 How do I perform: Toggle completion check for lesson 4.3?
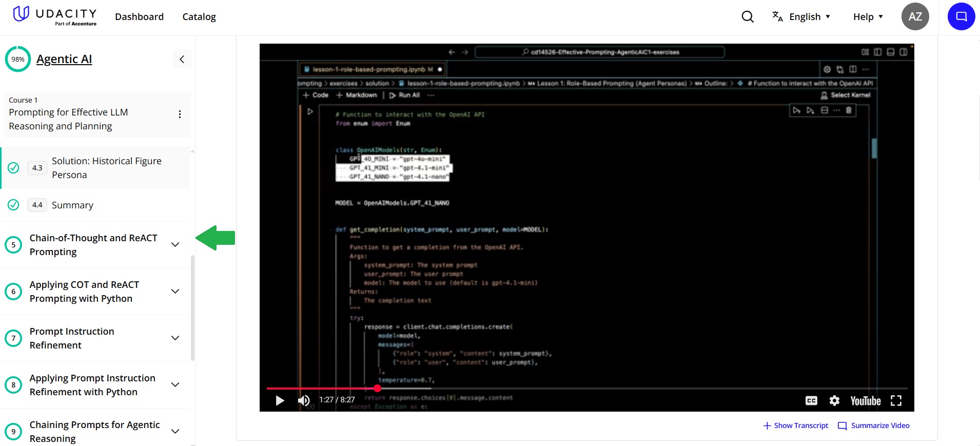click(14, 168)
